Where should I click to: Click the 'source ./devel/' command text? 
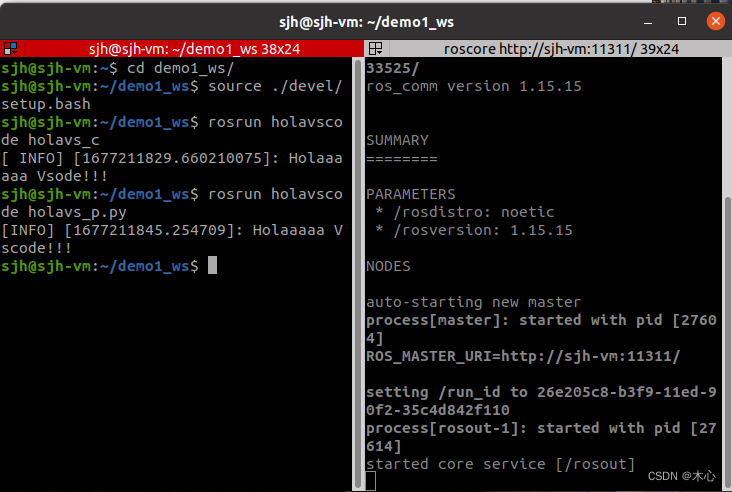[275, 86]
